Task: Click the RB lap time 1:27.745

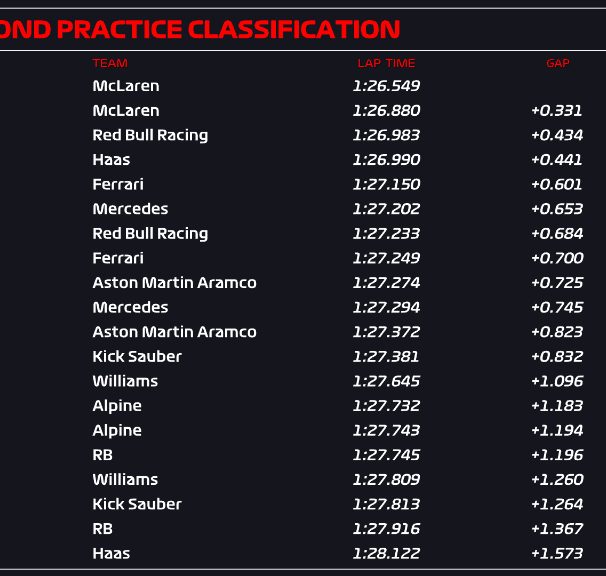Action: coord(386,455)
